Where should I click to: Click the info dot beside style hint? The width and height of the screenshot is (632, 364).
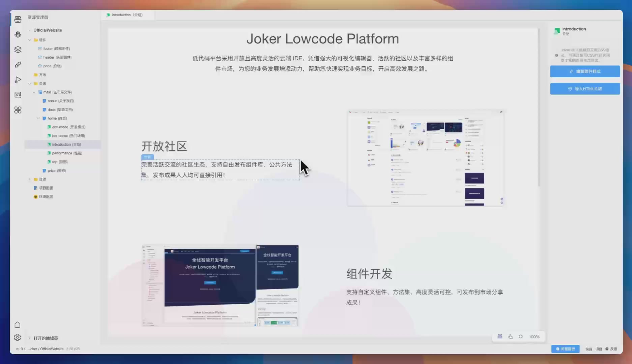point(556,55)
